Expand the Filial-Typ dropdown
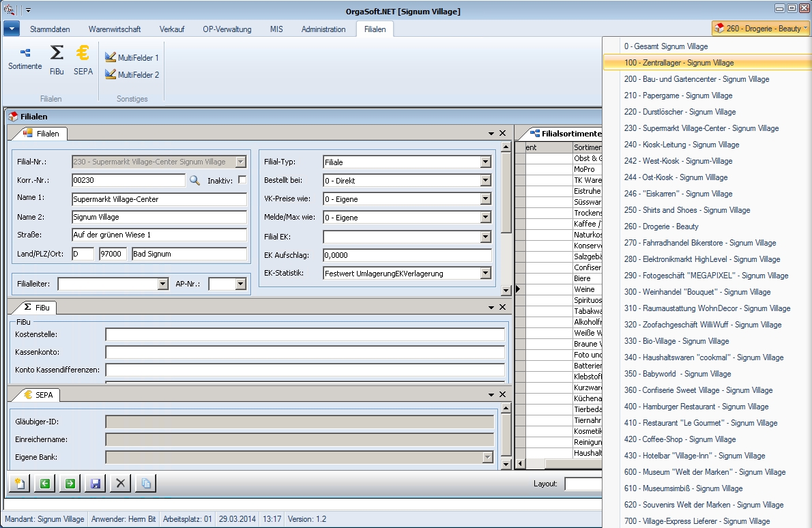812x528 pixels. 485,162
